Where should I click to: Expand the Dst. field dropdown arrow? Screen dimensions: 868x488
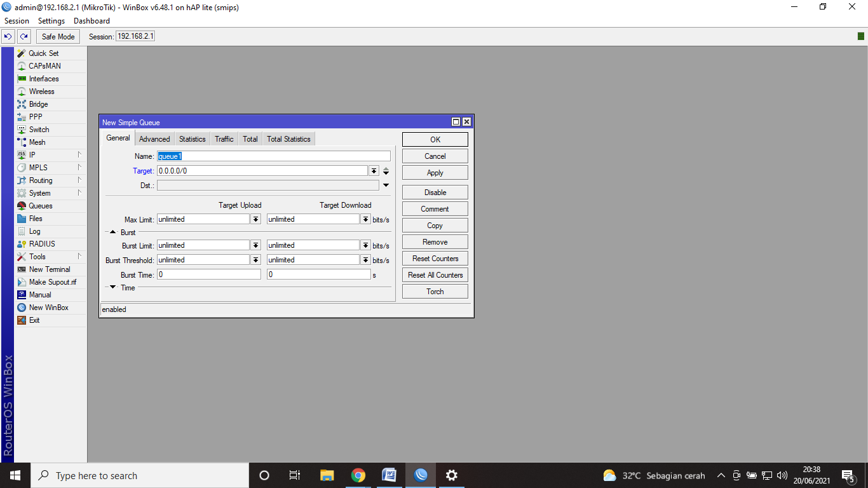[x=386, y=186]
